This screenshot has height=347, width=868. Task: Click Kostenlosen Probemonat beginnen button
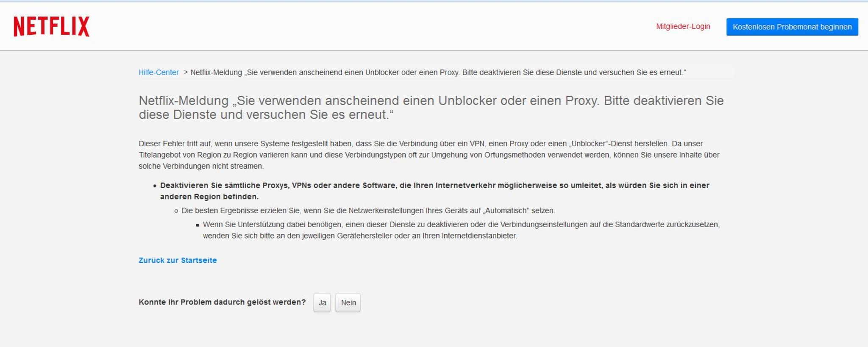(x=792, y=27)
